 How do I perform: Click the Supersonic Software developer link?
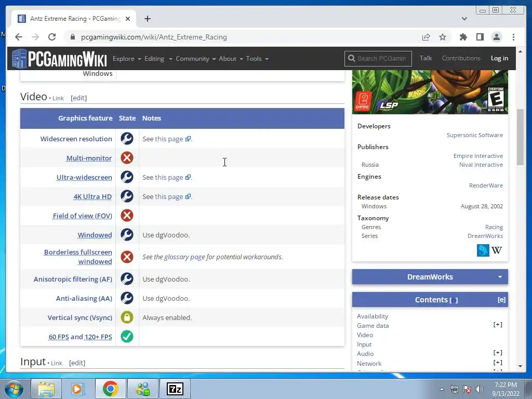point(475,135)
